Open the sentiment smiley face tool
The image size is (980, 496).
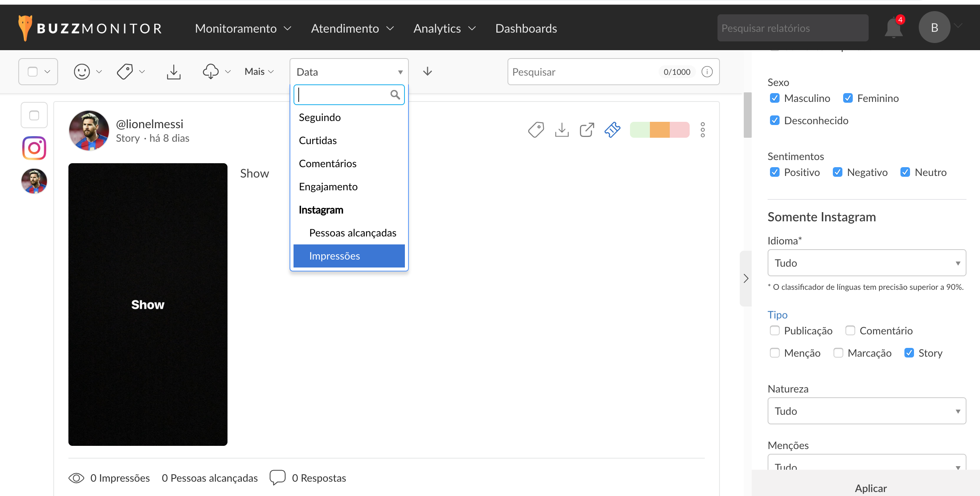(82, 72)
